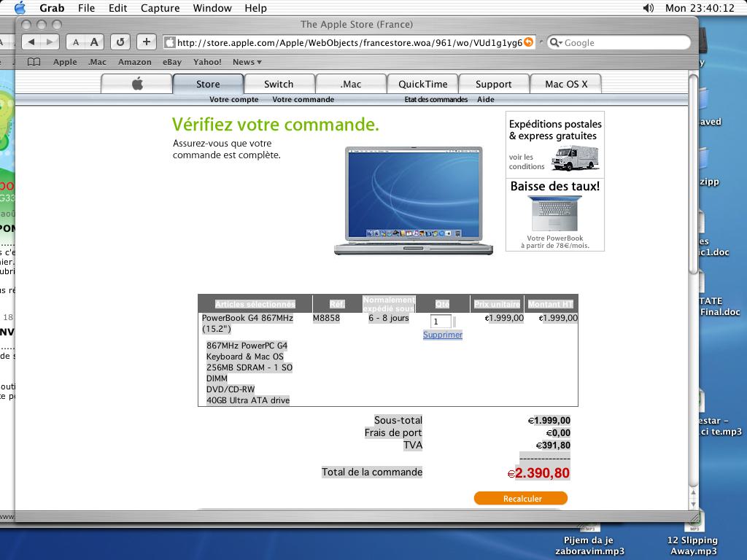Open Yahoo! bookmark in bookmarks bar
747x560 pixels.
coord(207,62)
